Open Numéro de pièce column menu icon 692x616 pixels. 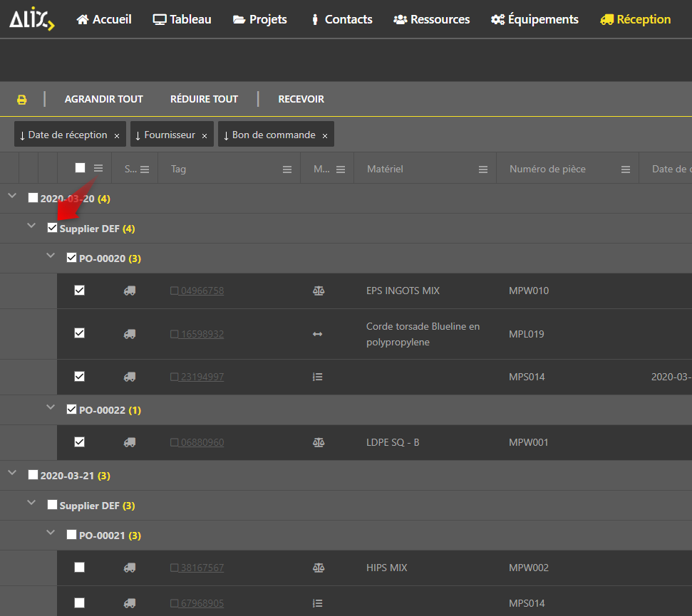pyautogui.click(x=626, y=169)
